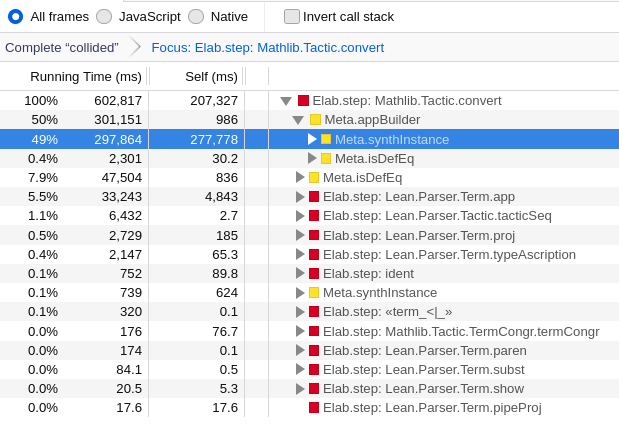Image resolution: width=619 pixels, height=440 pixels.
Task: Sort by Self (ms) column header
Action: click(211, 77)
